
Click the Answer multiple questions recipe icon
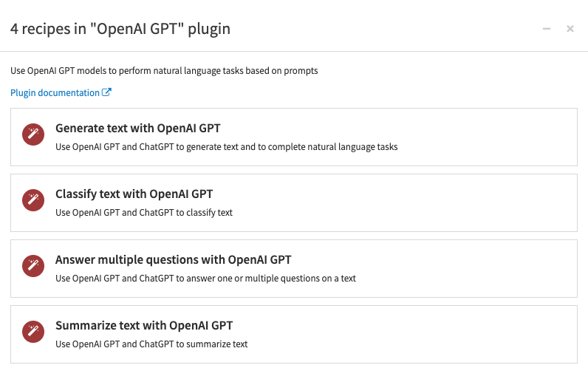(x=33, y=267)
